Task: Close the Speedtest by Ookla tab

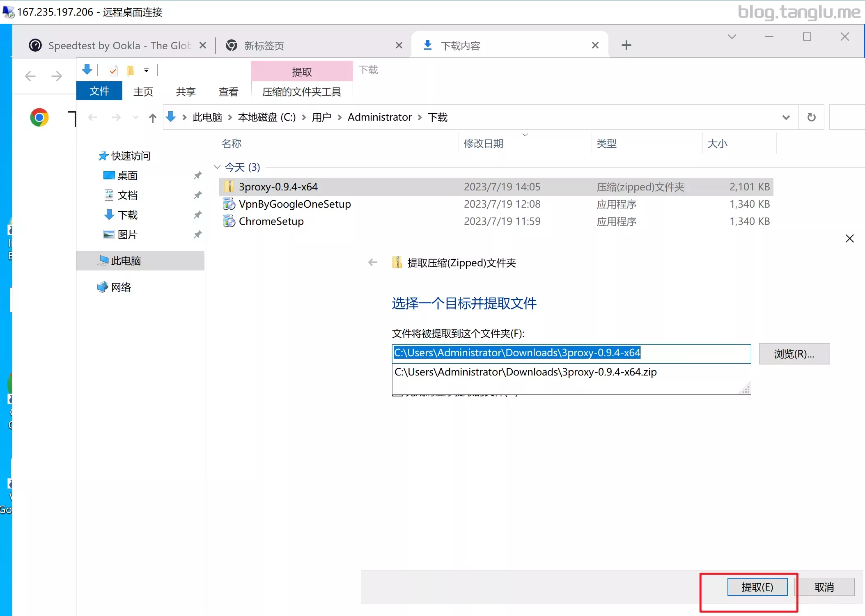Action: [x=203, y=45]
